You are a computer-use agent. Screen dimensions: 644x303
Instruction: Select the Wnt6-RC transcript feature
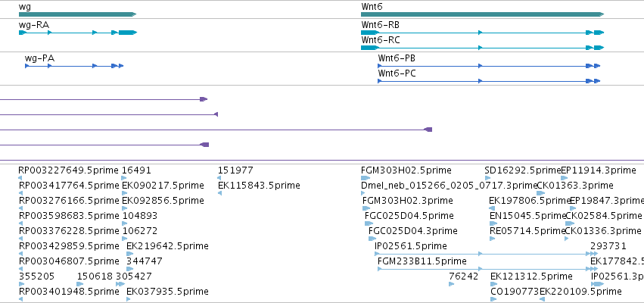pyautogui.click(x=482, y=48)
